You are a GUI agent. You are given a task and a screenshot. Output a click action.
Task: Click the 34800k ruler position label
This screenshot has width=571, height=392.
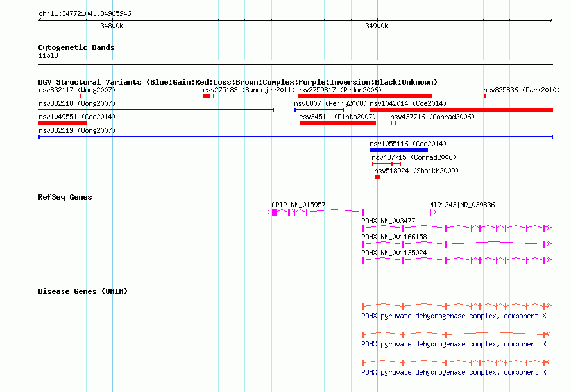(x=112, y=26)
